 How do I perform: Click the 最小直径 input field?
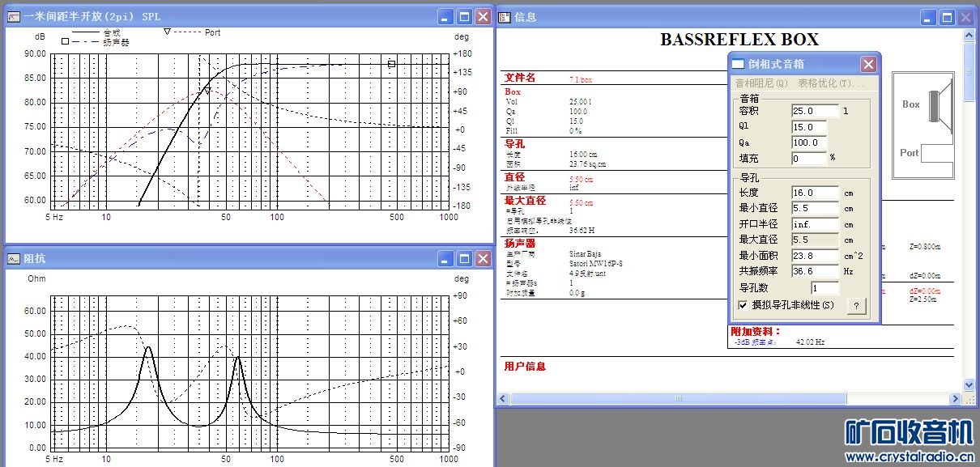pos(815,209)
